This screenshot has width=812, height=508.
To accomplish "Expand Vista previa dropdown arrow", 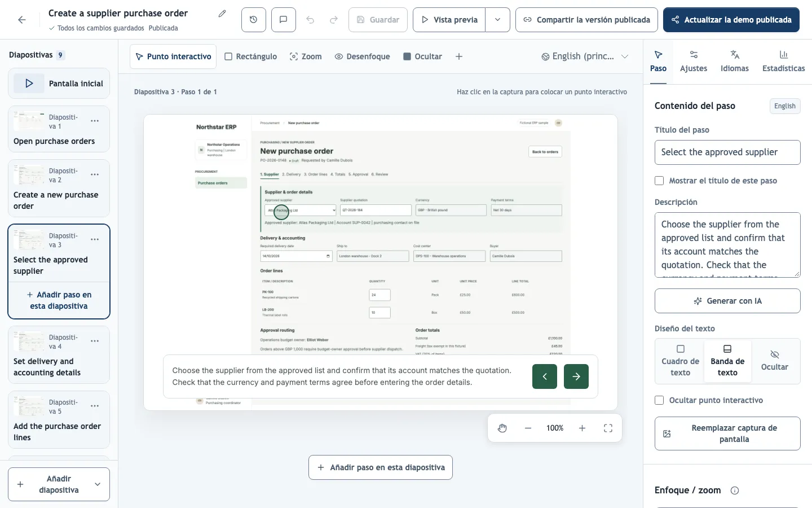I will pos(497,20).
